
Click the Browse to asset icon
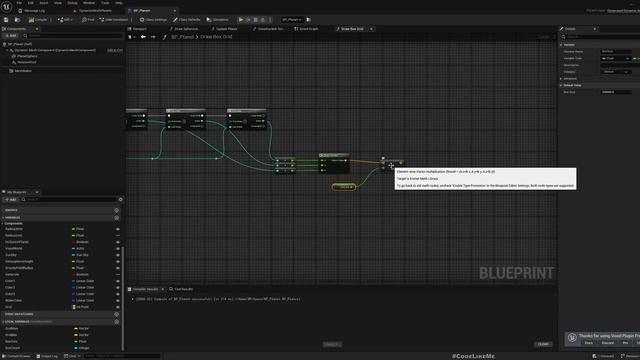[17, 20]
